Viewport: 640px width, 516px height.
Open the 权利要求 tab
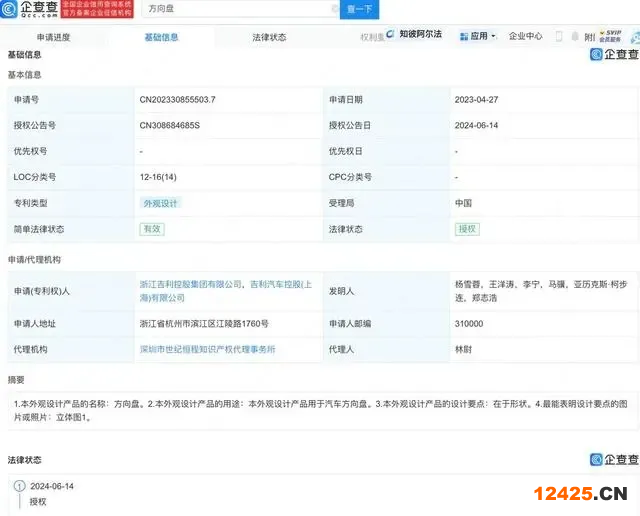pyautogui.click(x=372, y=38)
